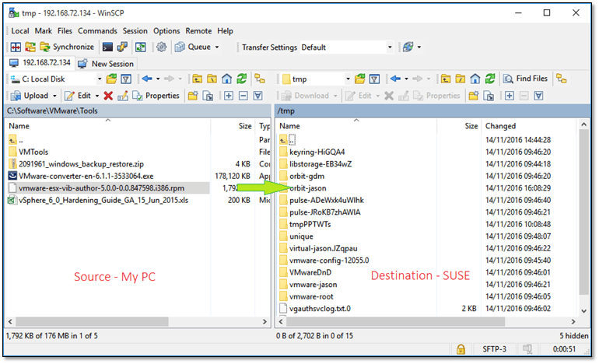599x364 pixels.
Task: Select 2091961_windows_backup_restore.zip file
Action: pos(81,164)
